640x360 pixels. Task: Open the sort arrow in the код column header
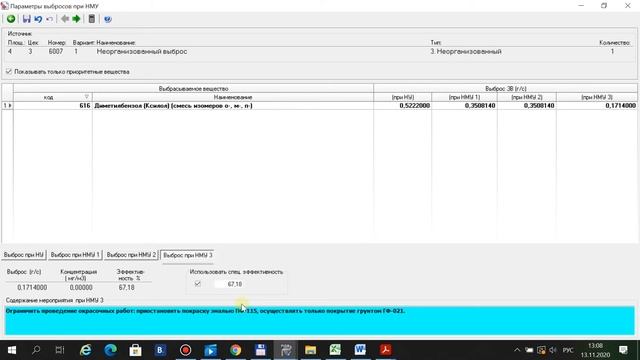click(87, 97)
